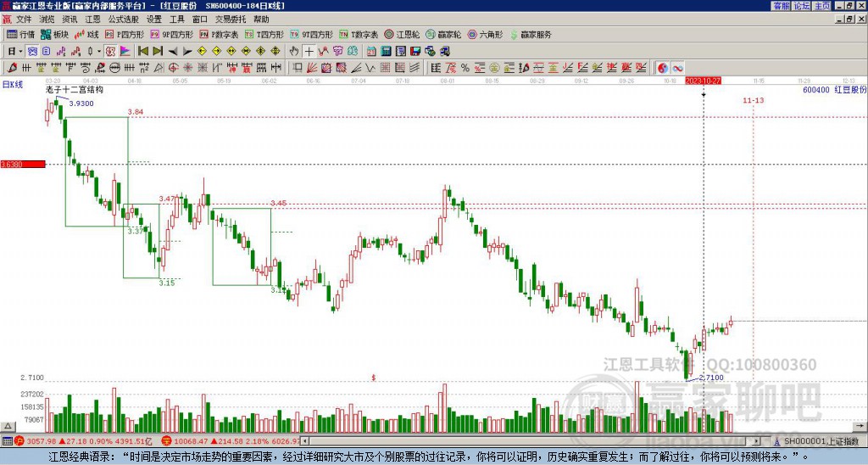Click the infinity symbol toolbar icon
Image resolution: width=868 pixels, height=465 pixels.
coord(677,68)
